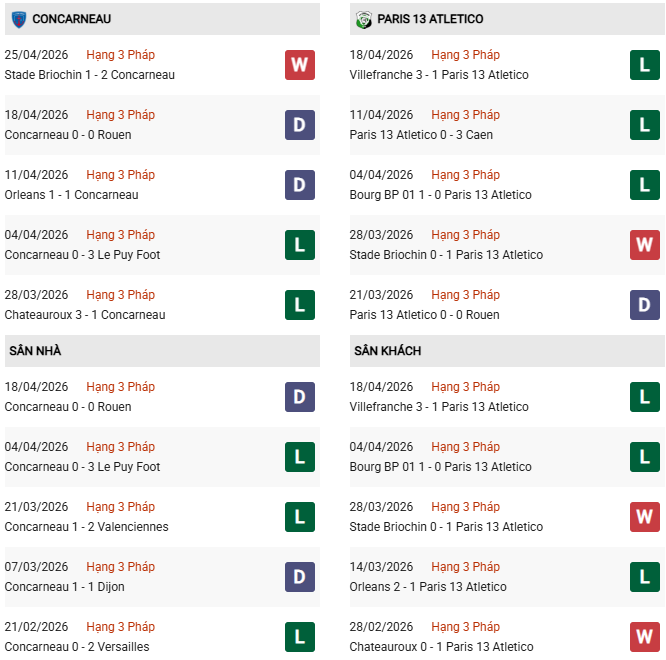Select the SÂN NHÀ section header
The image size is (666, 660).
tap(35, 351)
